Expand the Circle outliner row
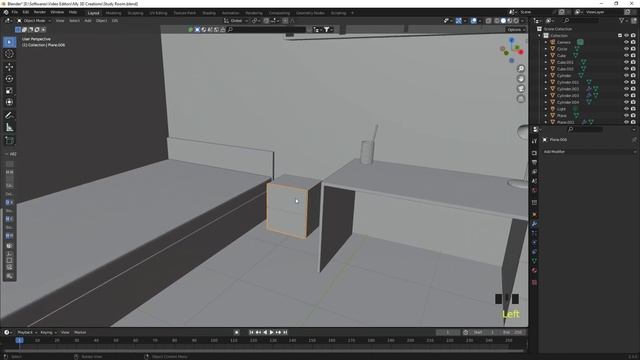This screenshot has height=360, width=640. tap(546, 49)
